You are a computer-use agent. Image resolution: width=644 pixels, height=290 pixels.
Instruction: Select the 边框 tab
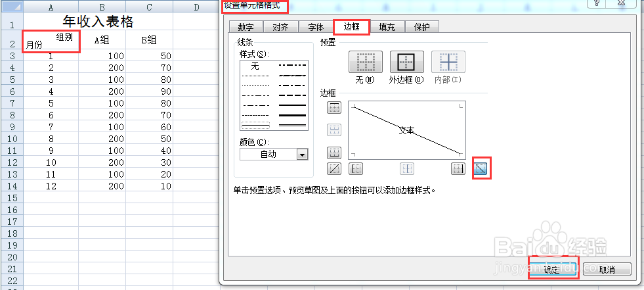351,27
